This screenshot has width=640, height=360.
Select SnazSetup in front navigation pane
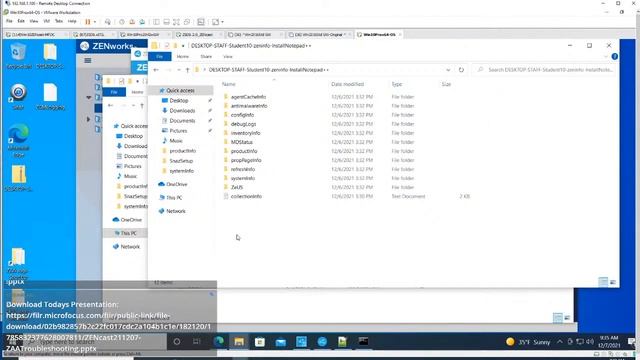[x=181, y=161]
